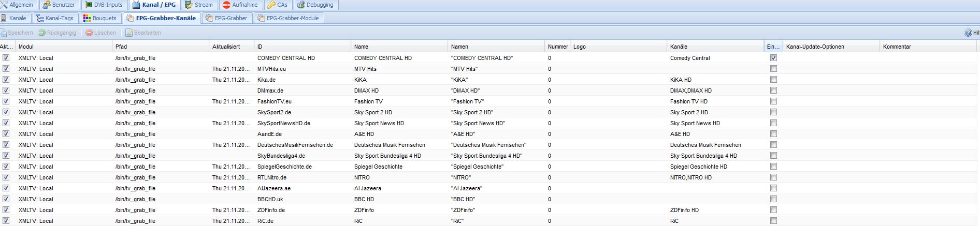Sort by the Kanal-Update-Optionen column header
This screenshot has height=226, width=980.
point(831,47)
